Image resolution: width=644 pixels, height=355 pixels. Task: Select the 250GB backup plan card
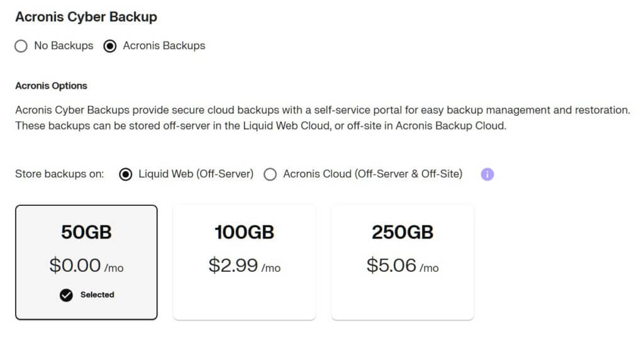(402, 262)
